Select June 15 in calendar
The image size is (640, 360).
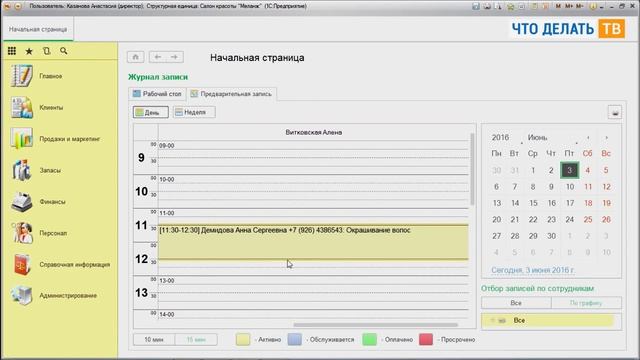coord(533,203)
